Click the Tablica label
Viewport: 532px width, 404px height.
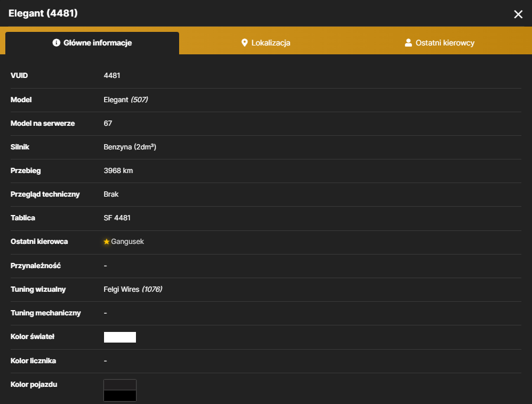(x=22, y=218)
